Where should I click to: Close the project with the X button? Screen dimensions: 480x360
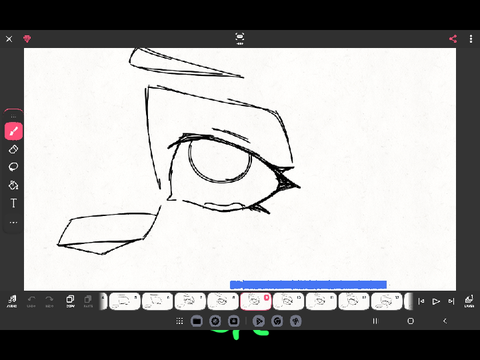[9, 39]
